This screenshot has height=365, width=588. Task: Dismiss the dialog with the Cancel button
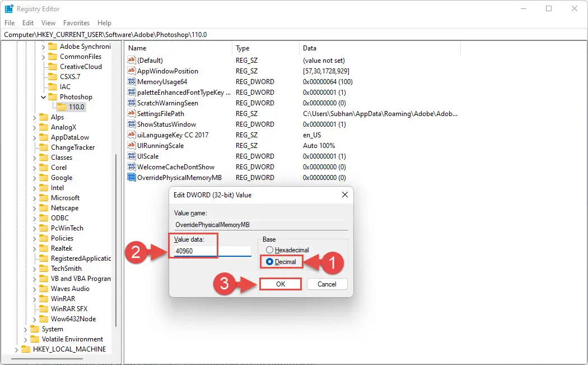[x=326, y=284]
